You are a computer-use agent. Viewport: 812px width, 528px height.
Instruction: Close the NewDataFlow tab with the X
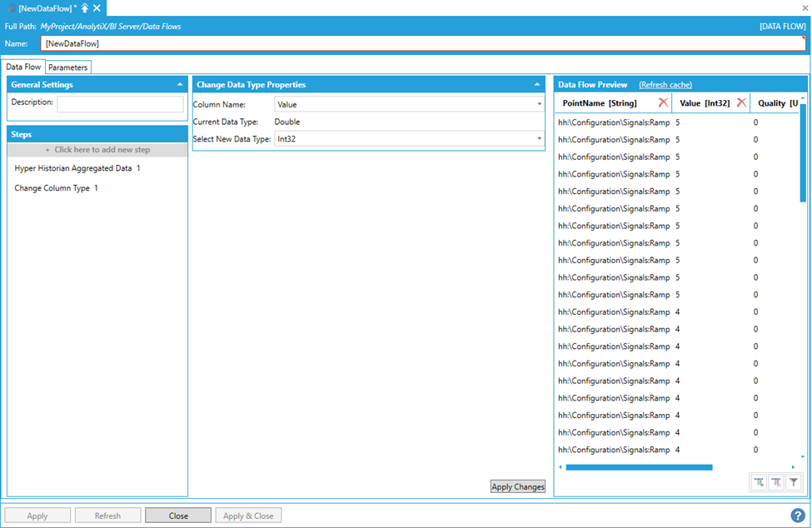pyautogui.click(x=97, y=7)
